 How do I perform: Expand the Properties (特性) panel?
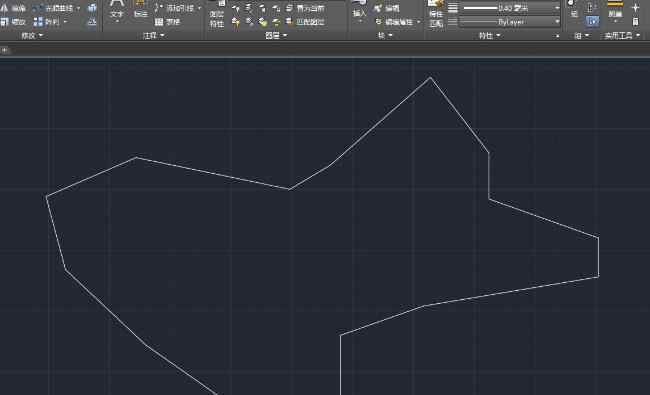[x=489, y=36]
